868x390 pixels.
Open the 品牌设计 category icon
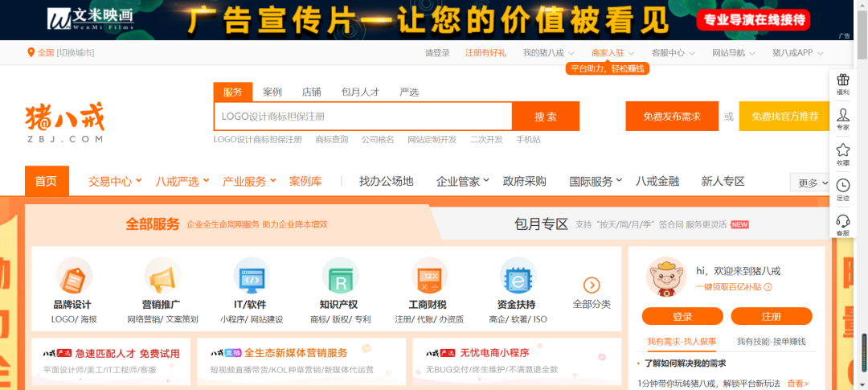[x=74, y=275]
